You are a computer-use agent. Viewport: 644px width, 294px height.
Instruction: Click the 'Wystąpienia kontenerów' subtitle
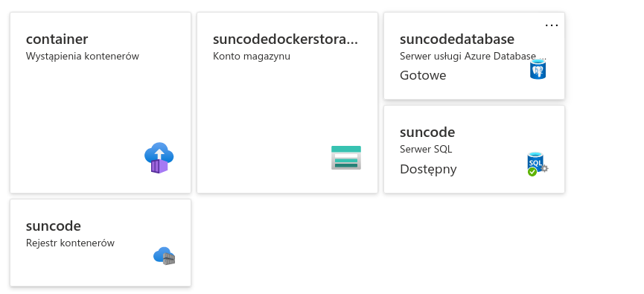(x=83, y=57)
